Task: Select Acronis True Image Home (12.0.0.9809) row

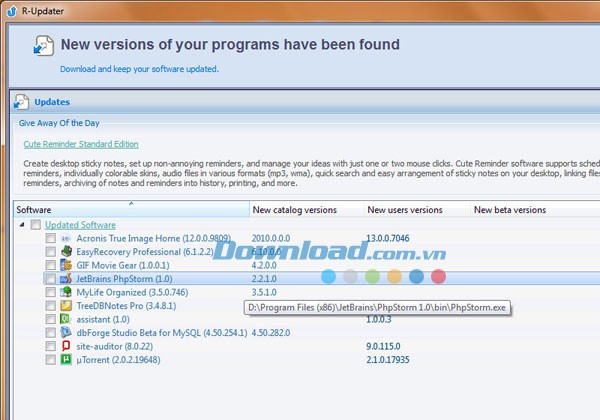Action: [153, 238]
